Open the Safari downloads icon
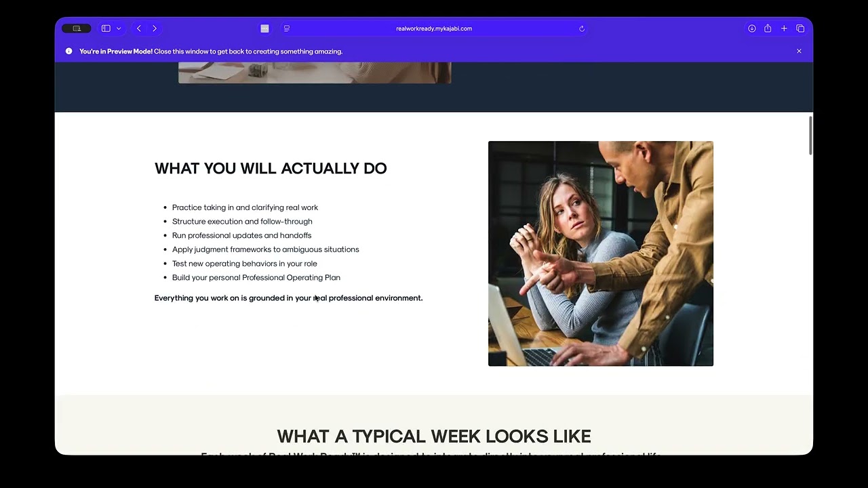 752,28
